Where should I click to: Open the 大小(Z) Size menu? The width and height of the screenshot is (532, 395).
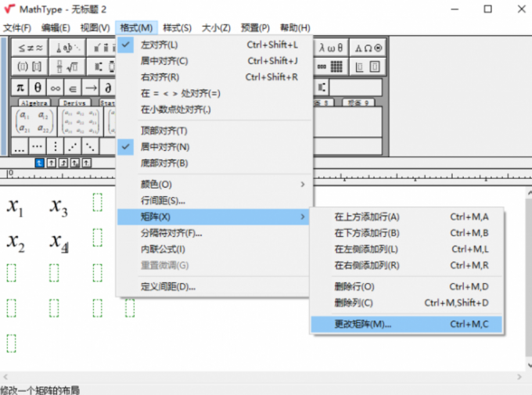pos(216,28)
